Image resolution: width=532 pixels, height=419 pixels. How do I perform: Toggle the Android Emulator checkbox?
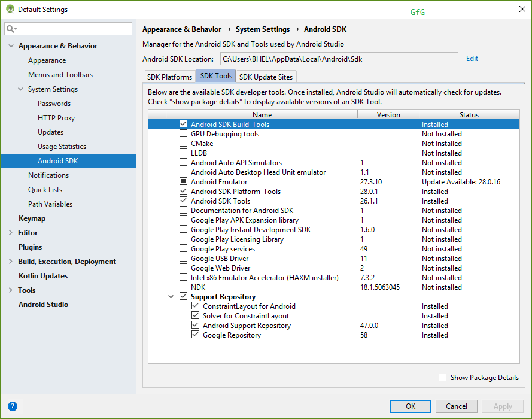(x=183, y=181)
